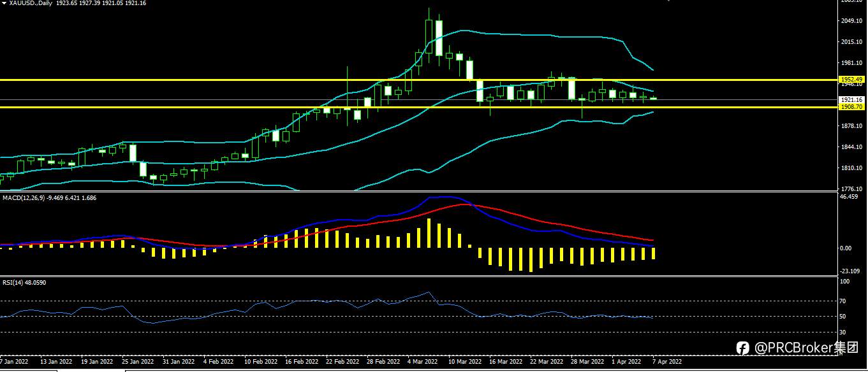Click the 1981.10 price scale value
Screen dimensions: 868x372
[852, 63]
